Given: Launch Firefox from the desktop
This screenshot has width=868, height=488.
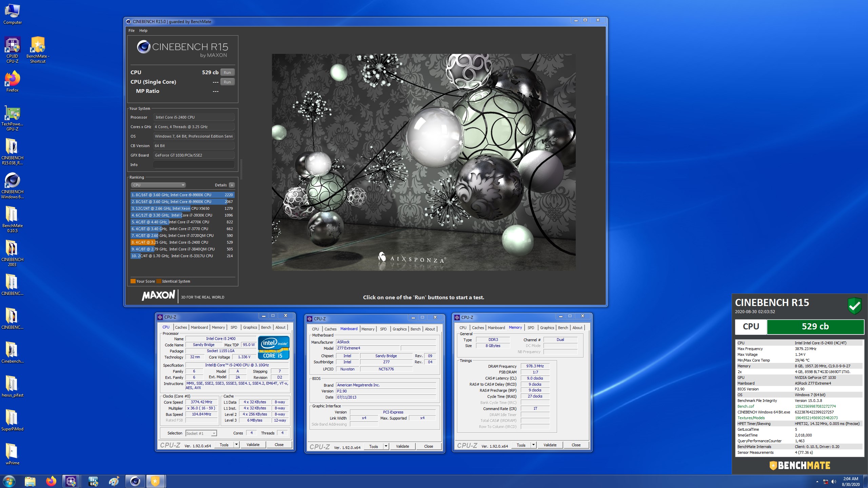Looking at the screenshot, I should pyautogui.click(x=13, y=81).
